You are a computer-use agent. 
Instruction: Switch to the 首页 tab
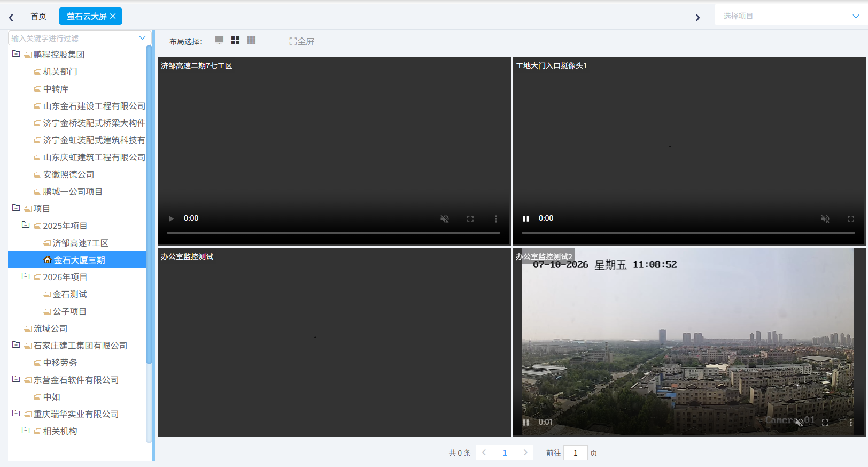[38, 16]
